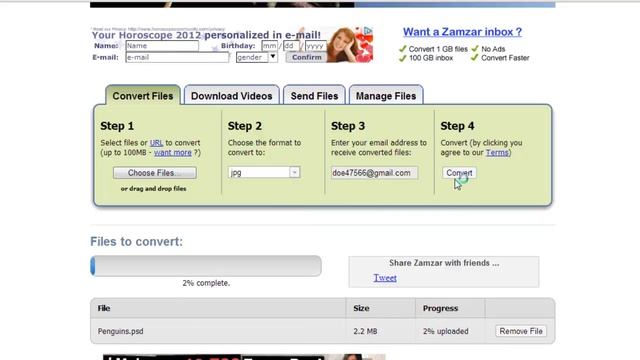Image resolution: width=640 pixels, height=360 pixels.
Task: Click the AdChoices icon on the ad
Action: pyautogui.click(x=368, y=31)
